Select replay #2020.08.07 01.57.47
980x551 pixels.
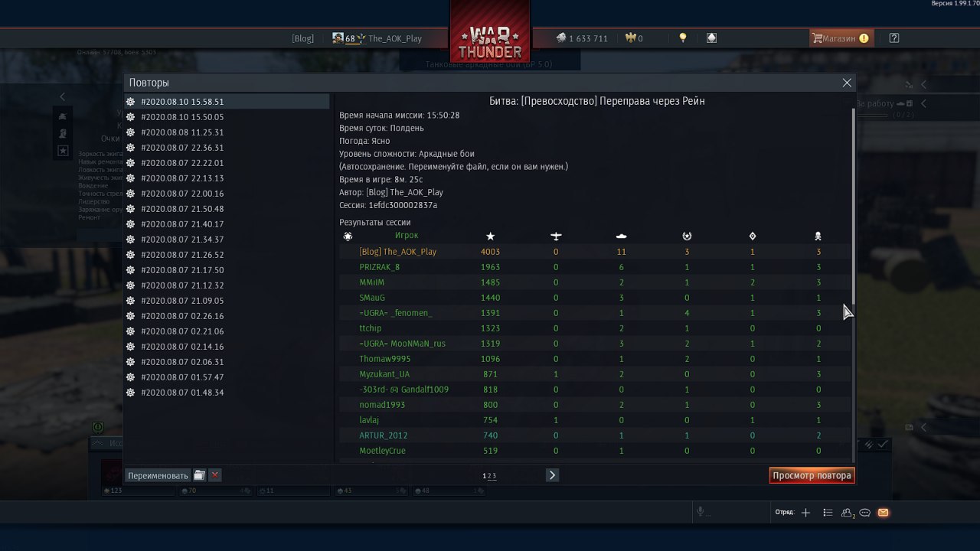227,377
